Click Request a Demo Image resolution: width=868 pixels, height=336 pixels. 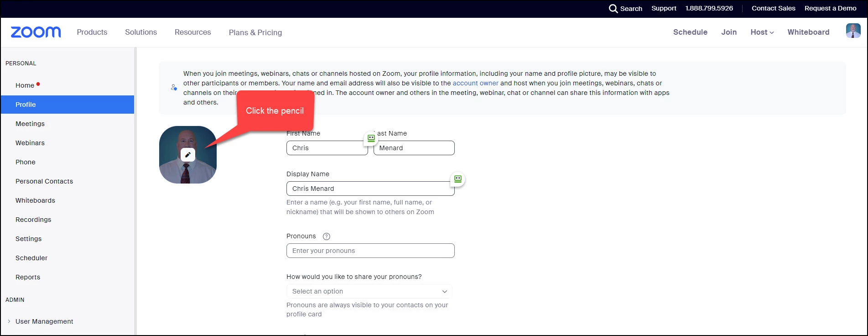(831, 8)
